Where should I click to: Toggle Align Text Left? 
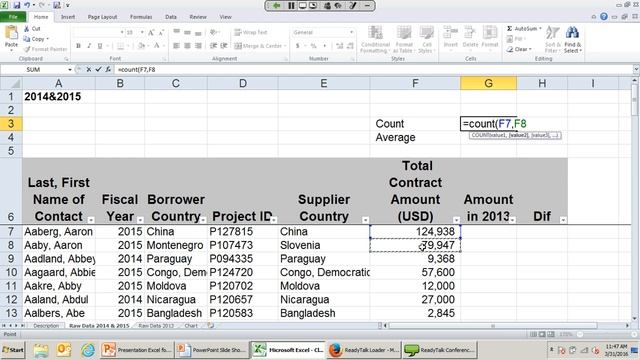pyautogui.click(x=177, y=46)
